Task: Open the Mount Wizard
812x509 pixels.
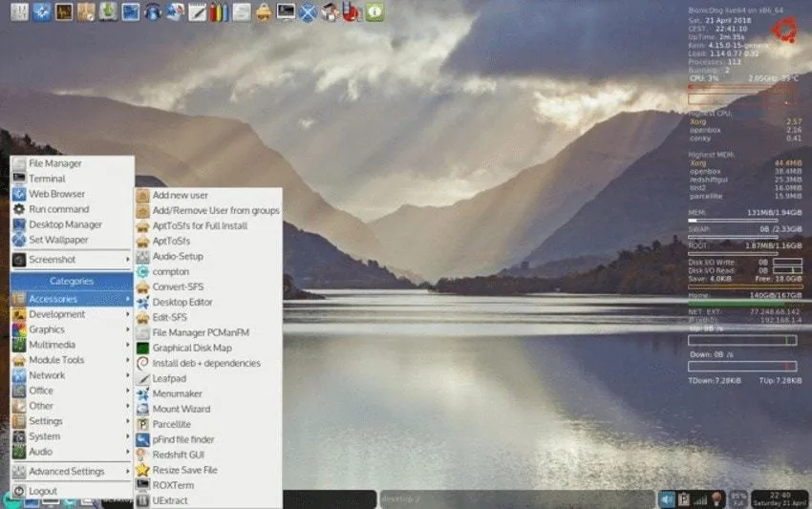Action: coord(181,409)
